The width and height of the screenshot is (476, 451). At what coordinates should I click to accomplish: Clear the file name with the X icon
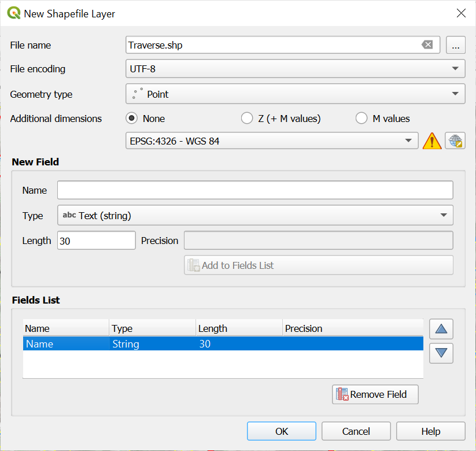click(x=427, y=45)
